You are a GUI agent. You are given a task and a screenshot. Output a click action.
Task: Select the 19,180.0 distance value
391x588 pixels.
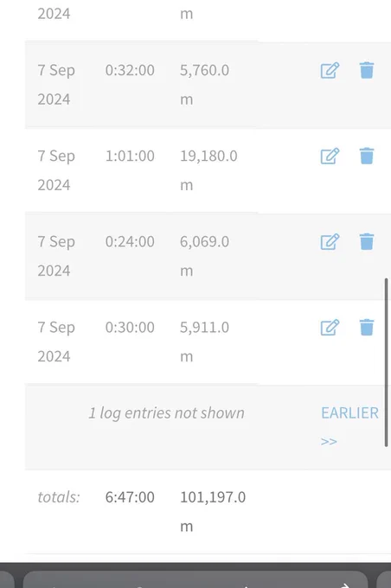(x=208, y=156)
